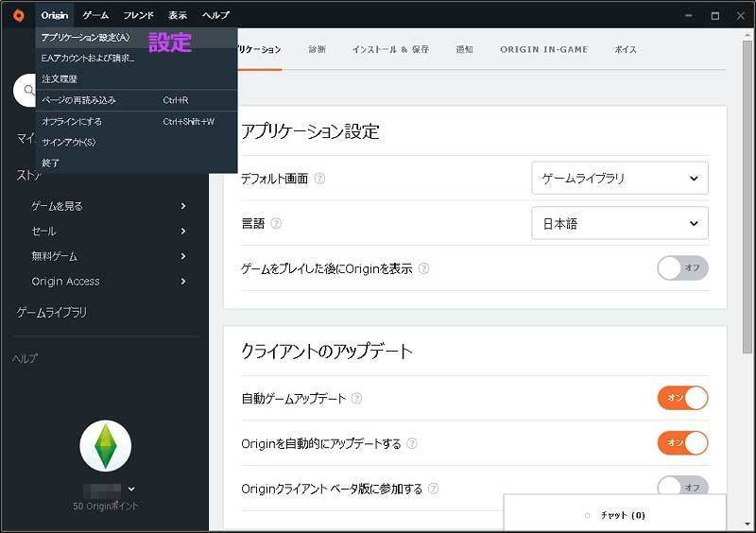Open 言語 dropdown showing 日本語
The width and height of the screenshot is (756, 533).
tap(620, 223)
